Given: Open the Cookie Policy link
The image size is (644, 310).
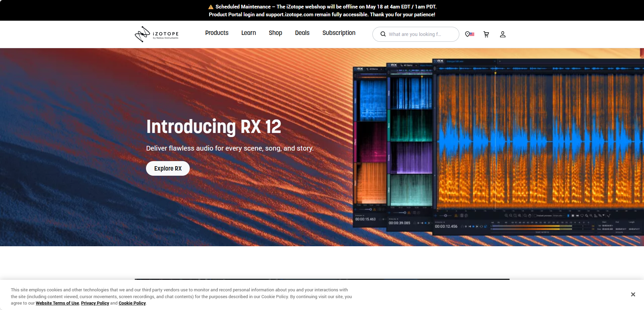Looking at the screenshot, I should pyautogui.click(x=132, y=303).
